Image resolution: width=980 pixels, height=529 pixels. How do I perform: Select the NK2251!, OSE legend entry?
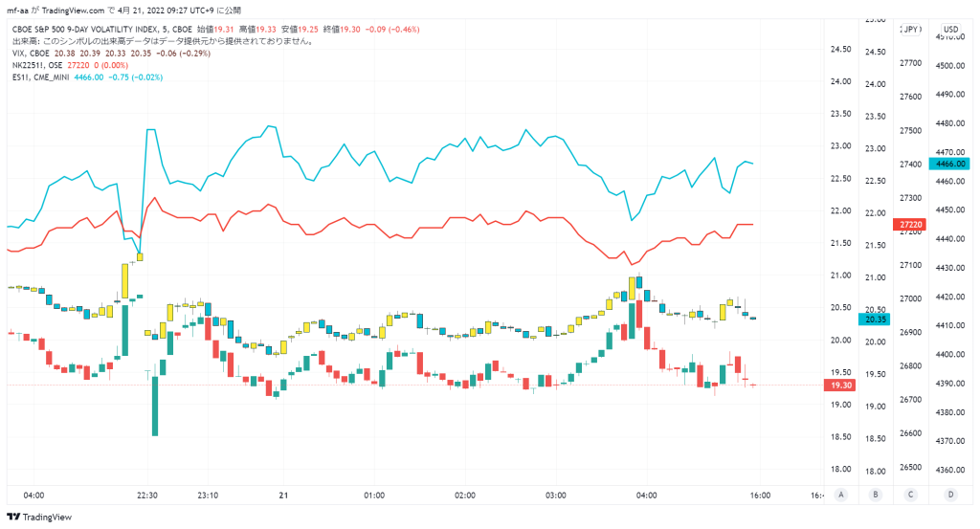tap(37, 66)
